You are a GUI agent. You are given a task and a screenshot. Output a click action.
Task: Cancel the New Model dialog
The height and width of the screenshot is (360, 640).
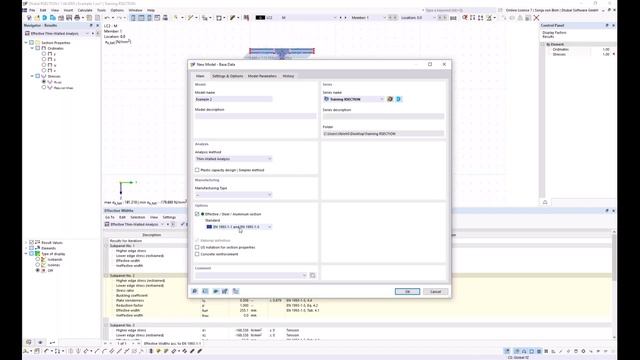coord(436,291)
